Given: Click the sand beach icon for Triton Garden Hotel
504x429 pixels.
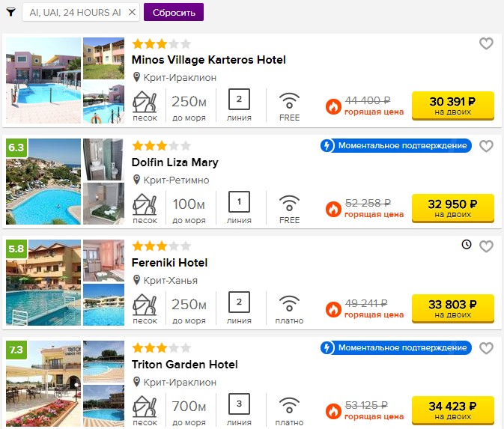Looking at the screenshot, I should pos(145,405).
